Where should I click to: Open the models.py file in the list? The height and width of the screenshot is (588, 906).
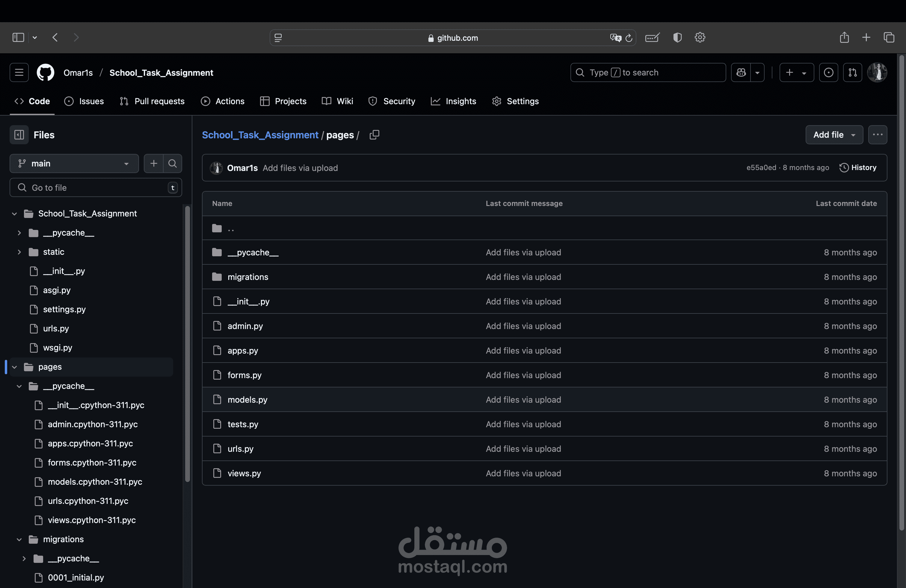pos(247,399)
